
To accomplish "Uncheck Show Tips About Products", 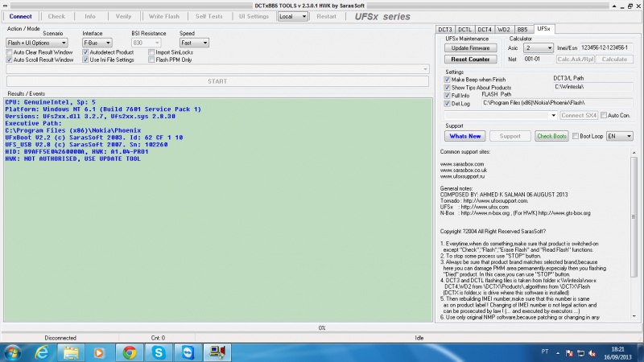I will pyautogui.click(x=447, y=88).
